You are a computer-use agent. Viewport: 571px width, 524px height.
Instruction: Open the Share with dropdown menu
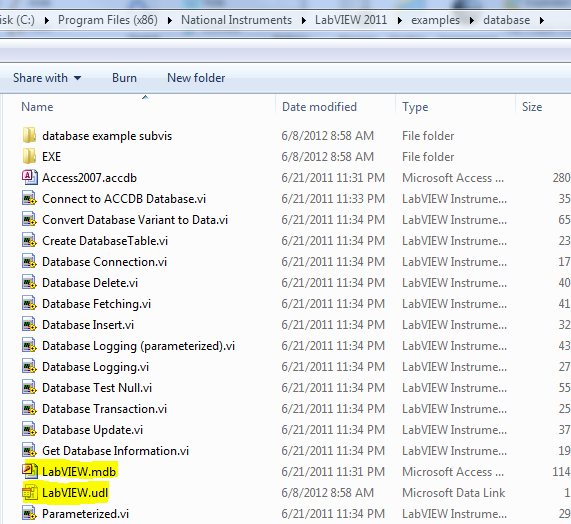(47, 78)
